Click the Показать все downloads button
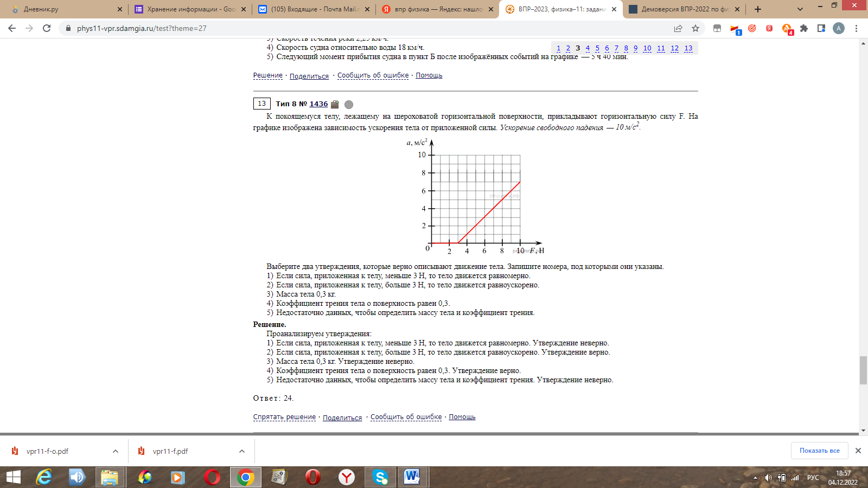Image resolution: width=868 pixels, height=488 pixels. tap(819, 451)
